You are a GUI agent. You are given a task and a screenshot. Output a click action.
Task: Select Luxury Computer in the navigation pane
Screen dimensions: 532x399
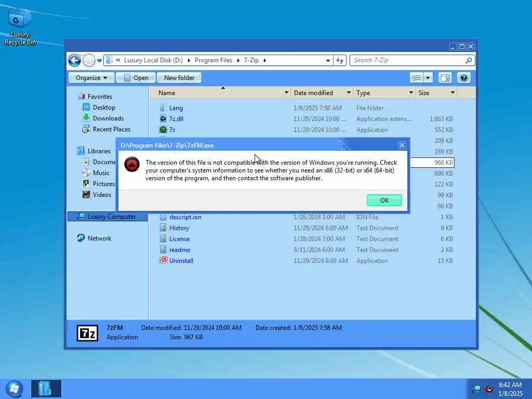pos(108,217)
